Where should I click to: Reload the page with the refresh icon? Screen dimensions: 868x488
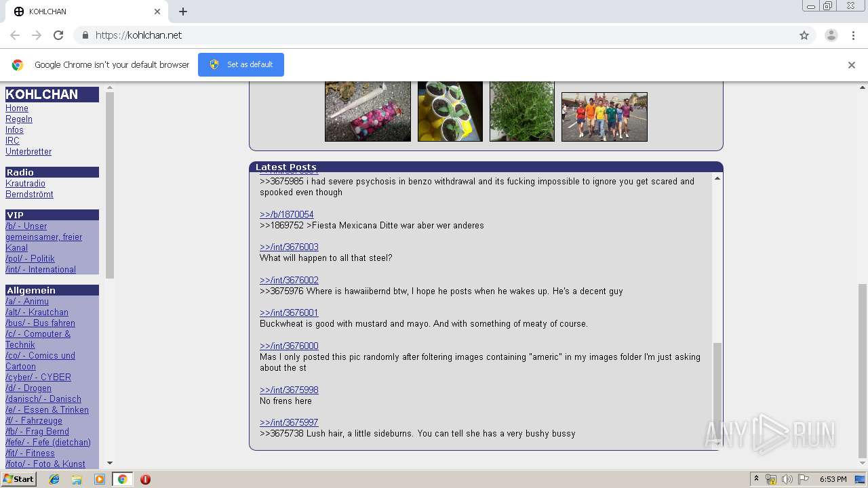click(x=58, y=35)
